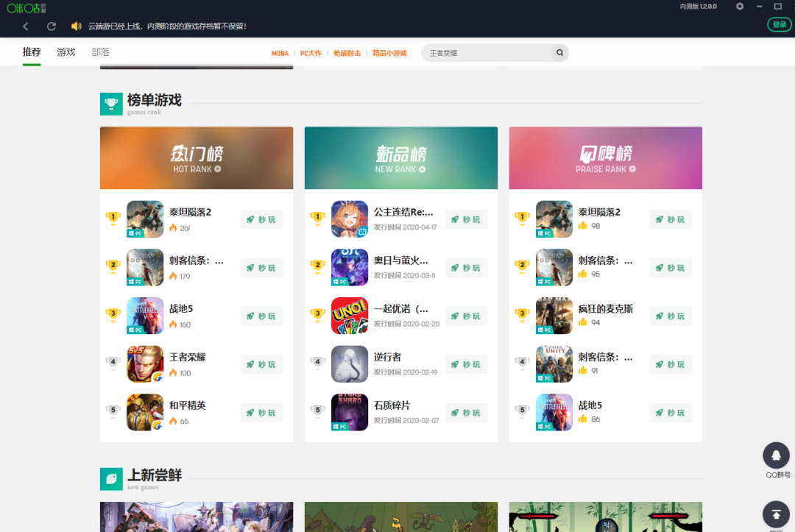Click 秒玩 for 公主连结Re
This screenshot has width=795, height=532.
[x=467, y=219]
